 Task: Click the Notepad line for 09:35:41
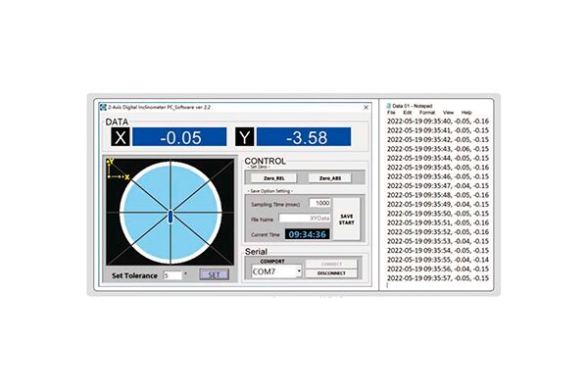(x=438, y=130)
